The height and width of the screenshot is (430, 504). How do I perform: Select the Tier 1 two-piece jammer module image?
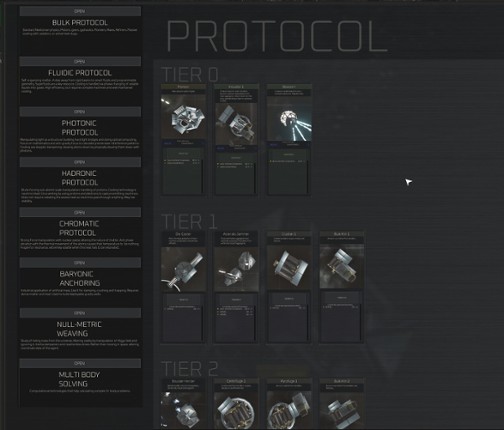click(236, 269)
